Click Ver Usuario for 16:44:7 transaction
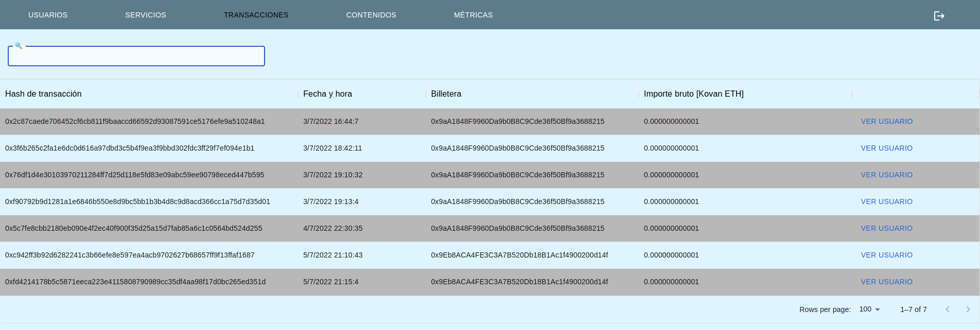This screenshot has width=980, height=330. click(x=886, y=121)
